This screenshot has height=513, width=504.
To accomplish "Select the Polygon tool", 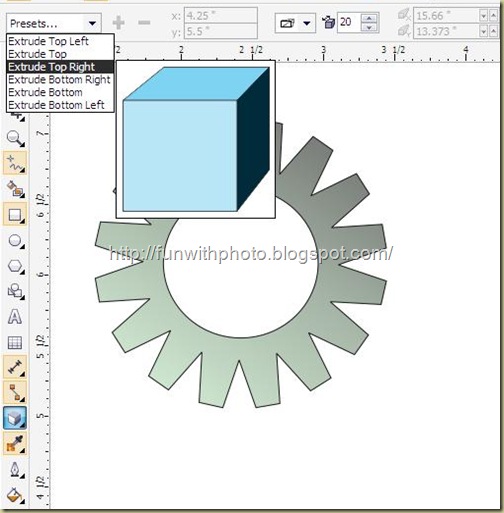I will (x=15, y=266).
